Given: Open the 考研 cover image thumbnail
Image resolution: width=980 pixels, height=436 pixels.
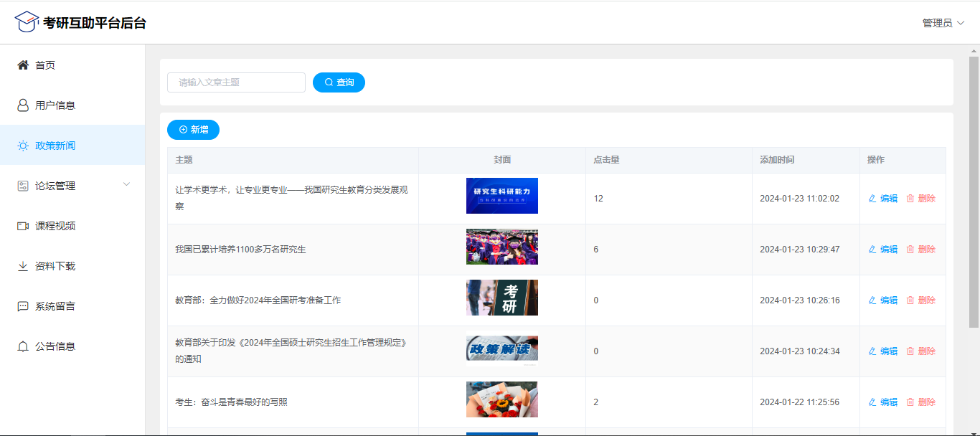Looking at the screenshot, I should point(501,298).
